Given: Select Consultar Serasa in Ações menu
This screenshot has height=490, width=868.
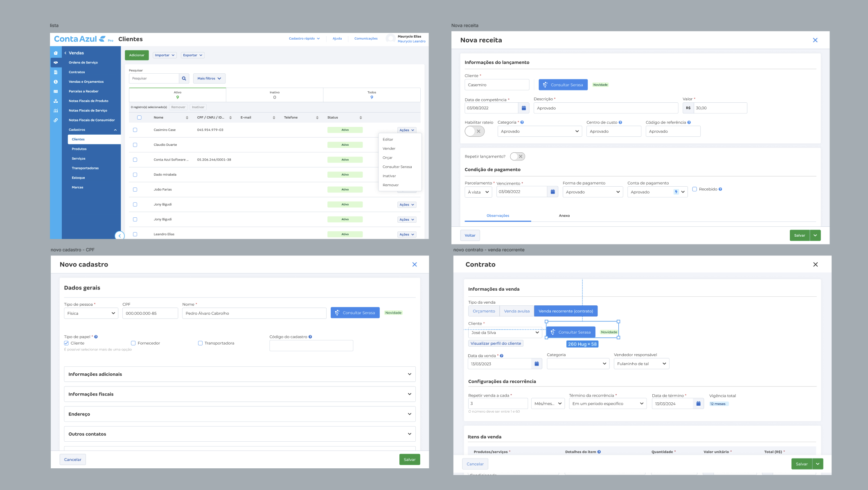Looking at the screenshot, I should click(397, 167).
